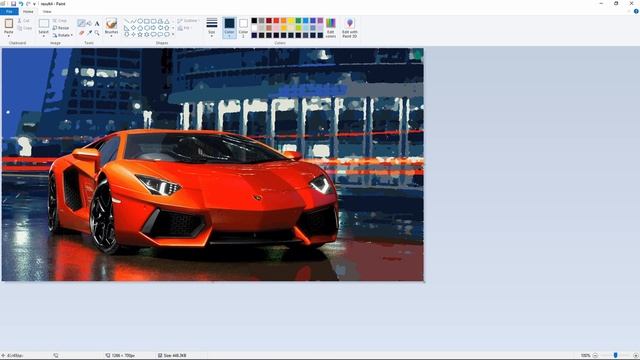Pick the black color swatch
The image size is (640, 360).
[254, 20]
